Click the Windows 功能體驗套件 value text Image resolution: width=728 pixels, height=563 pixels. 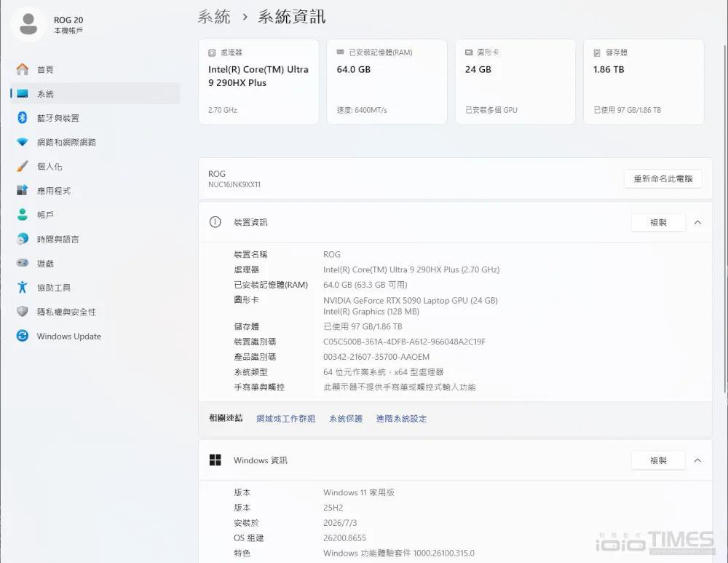point(399,554)
